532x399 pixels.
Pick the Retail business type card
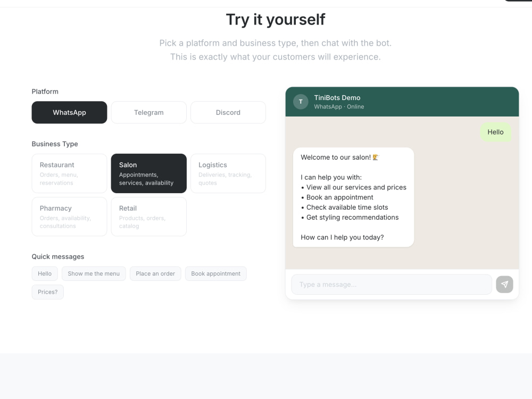148,217
